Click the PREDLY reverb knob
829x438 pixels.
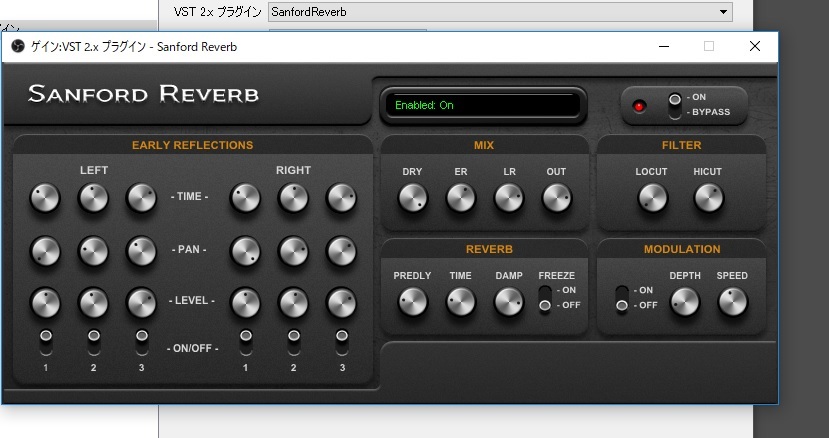coord(412,303)
